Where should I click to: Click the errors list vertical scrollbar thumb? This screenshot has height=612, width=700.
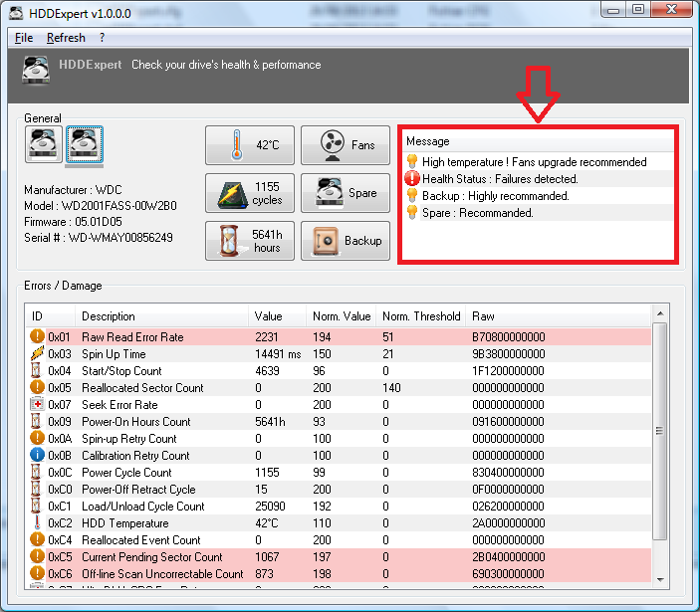click(x=660, y=431)
